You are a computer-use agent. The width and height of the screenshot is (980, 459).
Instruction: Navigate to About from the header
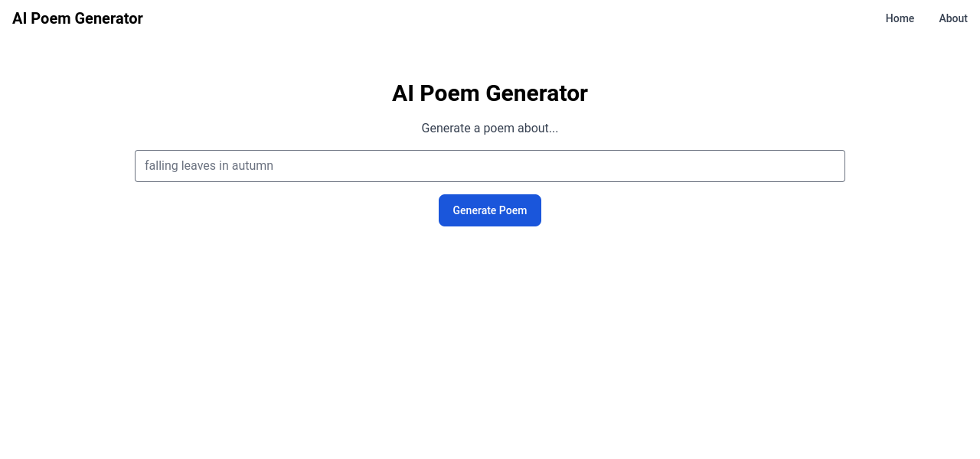pyautogui.click(x=953, y=18)
